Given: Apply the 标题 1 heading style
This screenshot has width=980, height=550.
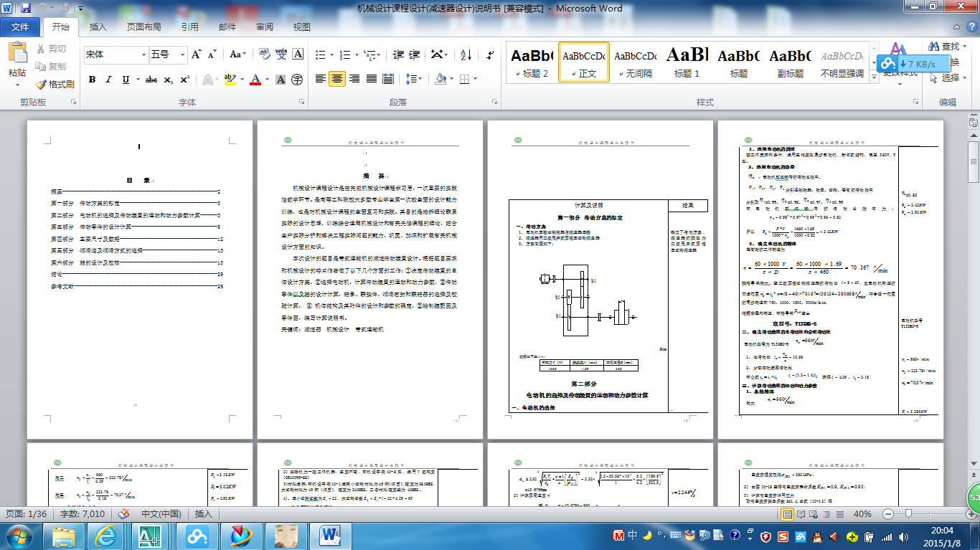Looking at the screenshot, I should click(687, 62).
